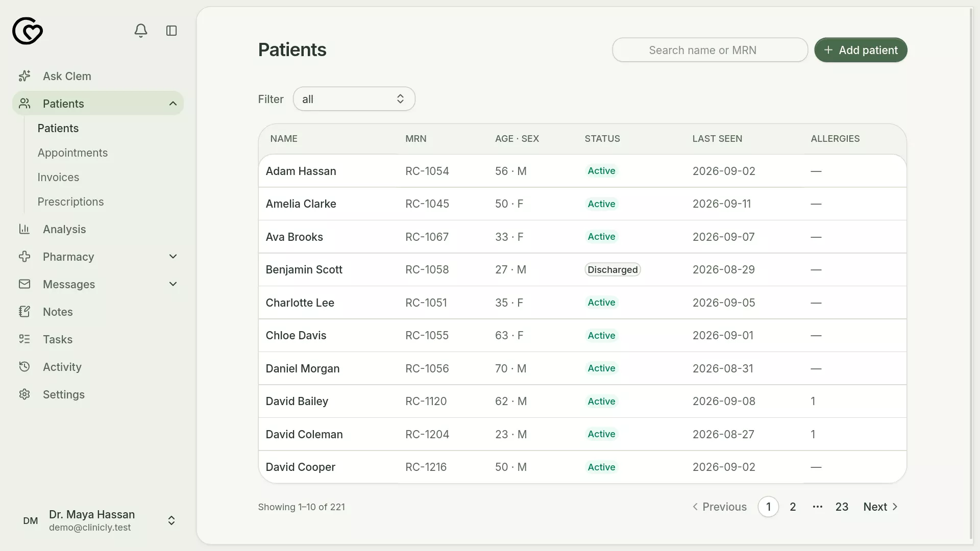Jump to page 23
This screenshot has width=980, height=551.
coord(842,507)
